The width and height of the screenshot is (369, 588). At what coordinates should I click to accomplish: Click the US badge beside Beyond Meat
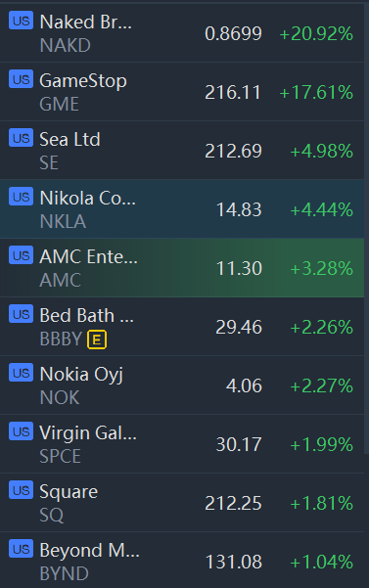[21, 549]
